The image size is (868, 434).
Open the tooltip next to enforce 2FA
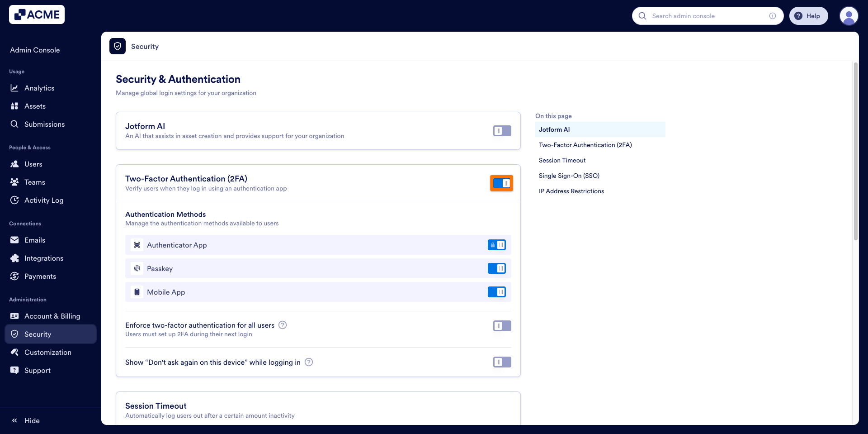click(283, 325)
